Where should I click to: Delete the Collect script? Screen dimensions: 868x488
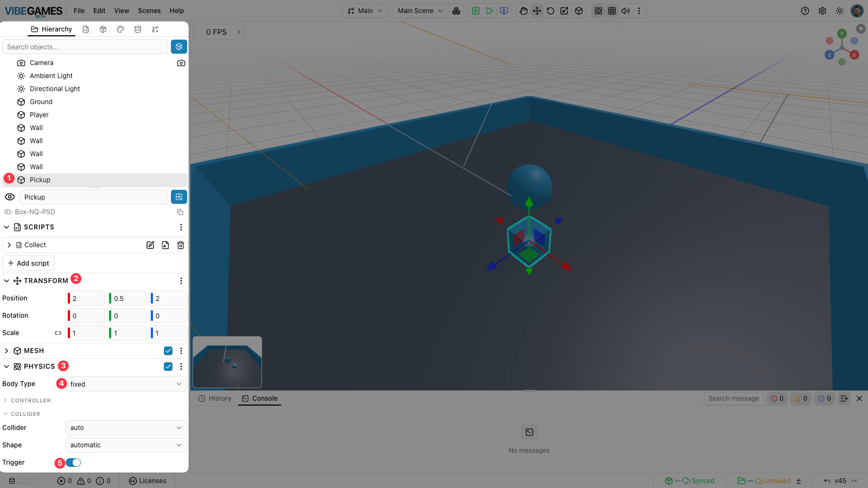click(181, 245)
